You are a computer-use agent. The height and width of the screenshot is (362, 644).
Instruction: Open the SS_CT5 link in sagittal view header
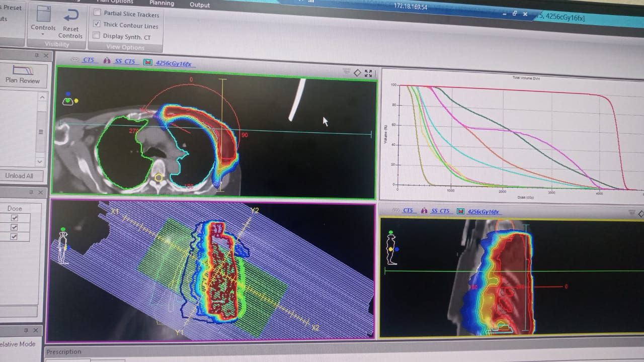[440, 211]
